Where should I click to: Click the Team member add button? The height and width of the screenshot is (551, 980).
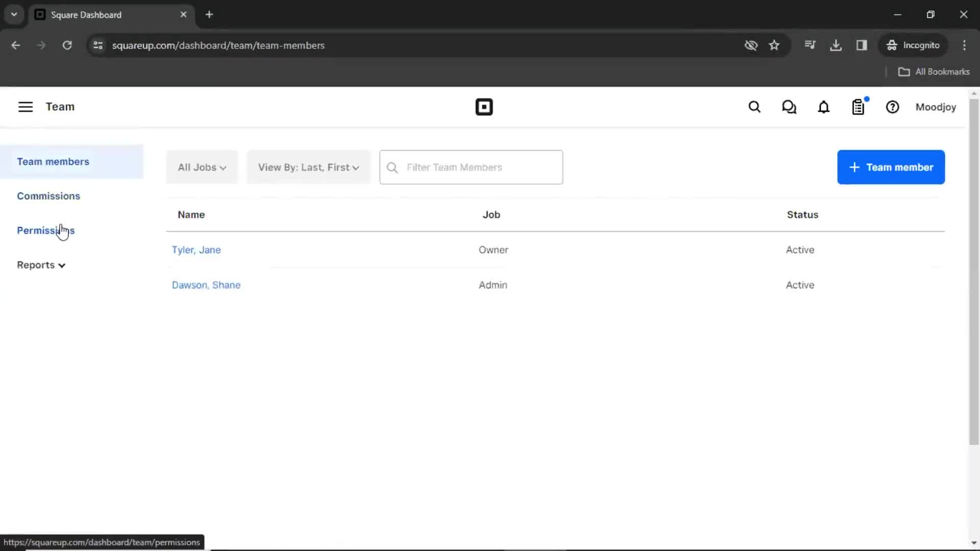click(891, 167)
